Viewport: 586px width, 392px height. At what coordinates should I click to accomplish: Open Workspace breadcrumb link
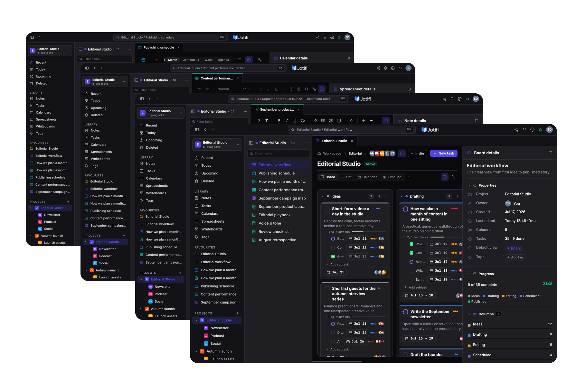pos(332,154)
